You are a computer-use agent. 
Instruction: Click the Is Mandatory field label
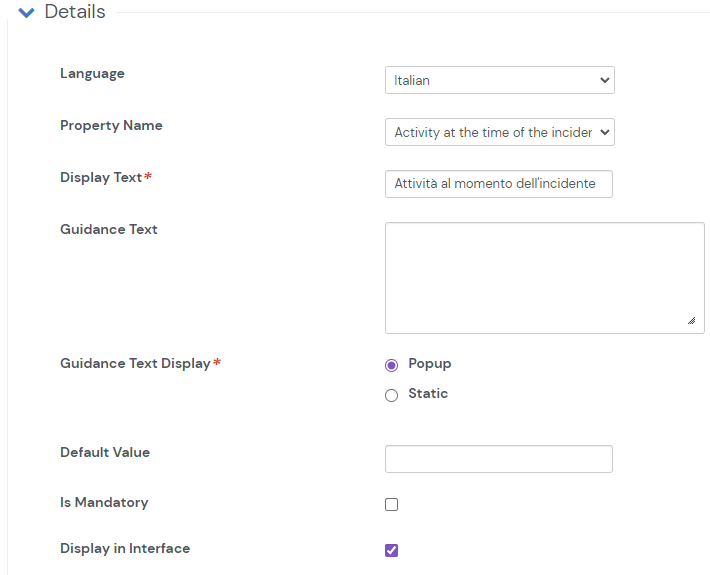(104, 503)
